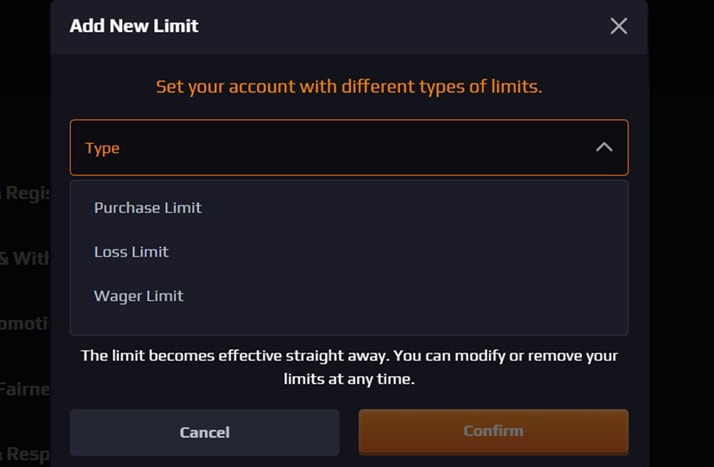Click the Add New Limit title

pos(134,26)
